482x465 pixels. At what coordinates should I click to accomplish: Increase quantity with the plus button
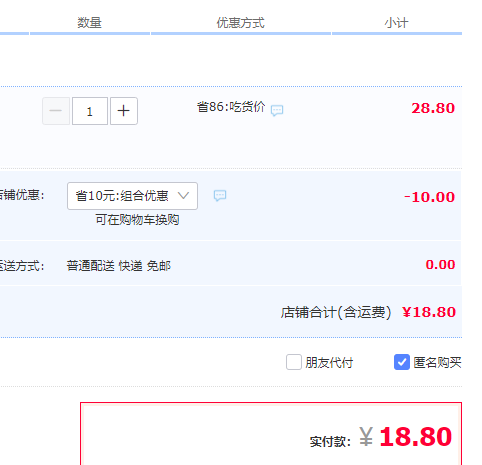pos(124,111)
